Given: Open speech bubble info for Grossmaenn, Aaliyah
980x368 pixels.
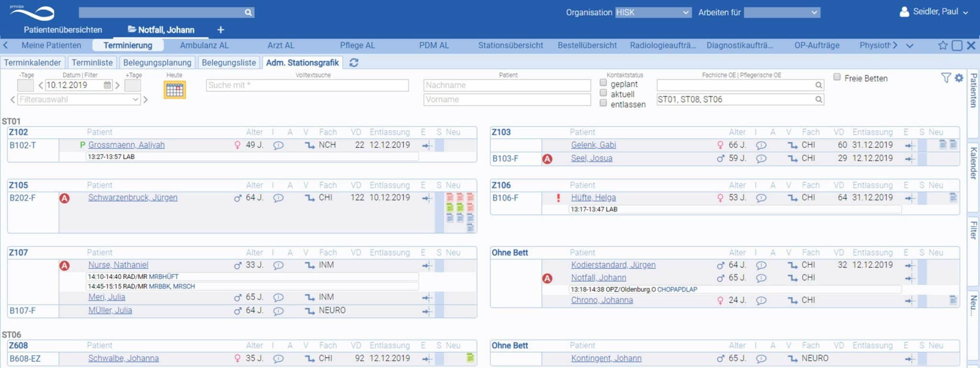Looking at the screenshot, I should 278,145.
